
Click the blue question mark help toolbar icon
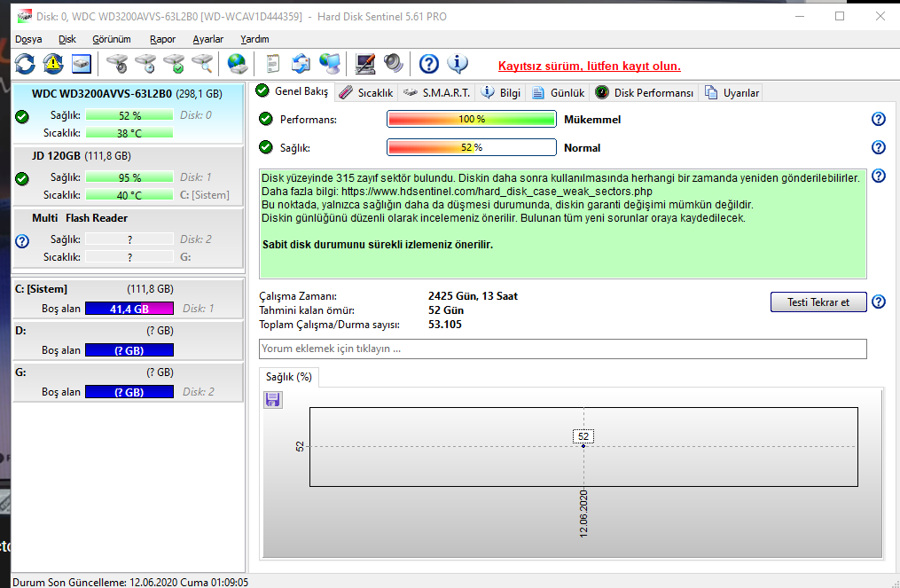tap(429, 64)
